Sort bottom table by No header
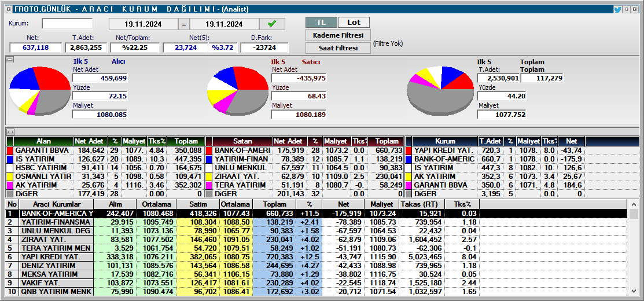This screenshot has width=644, height=301. [x=12, y=204]
